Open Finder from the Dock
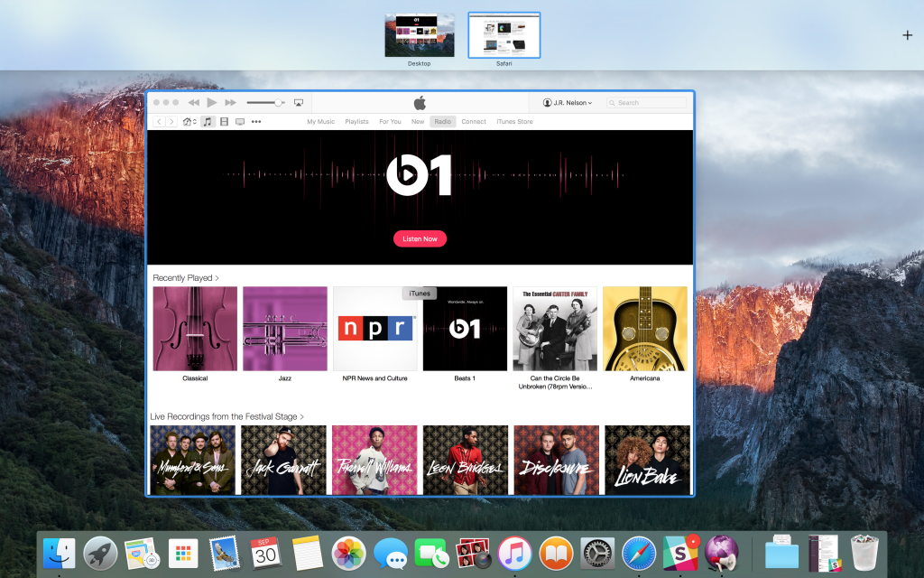Image resolution: width=924 pixels, height=578 pixels. click(59, 554)
